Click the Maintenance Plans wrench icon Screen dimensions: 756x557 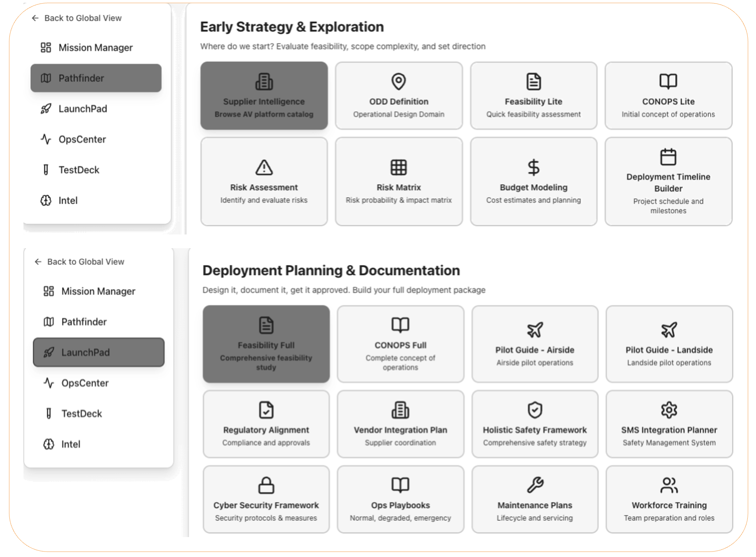pos(535,485)
